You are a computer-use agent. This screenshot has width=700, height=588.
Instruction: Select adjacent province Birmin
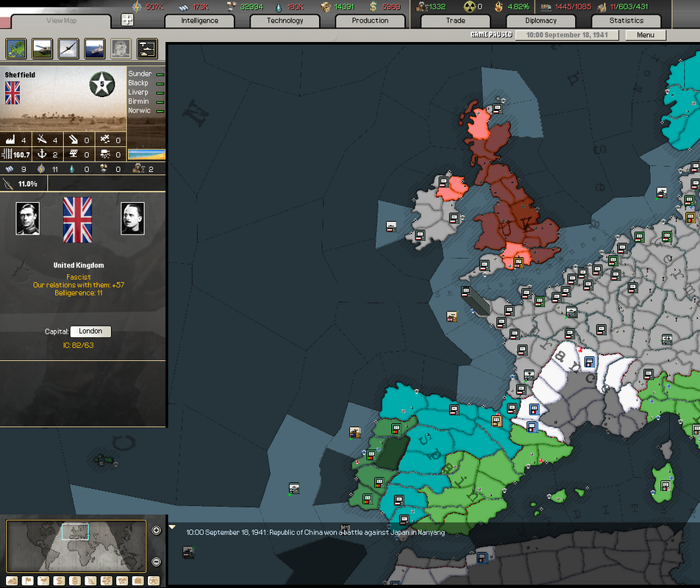coord(138,101)
